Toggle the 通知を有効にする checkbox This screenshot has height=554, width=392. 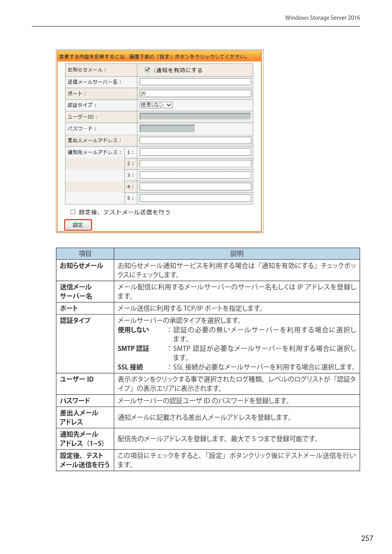click(x=147, y=70)
